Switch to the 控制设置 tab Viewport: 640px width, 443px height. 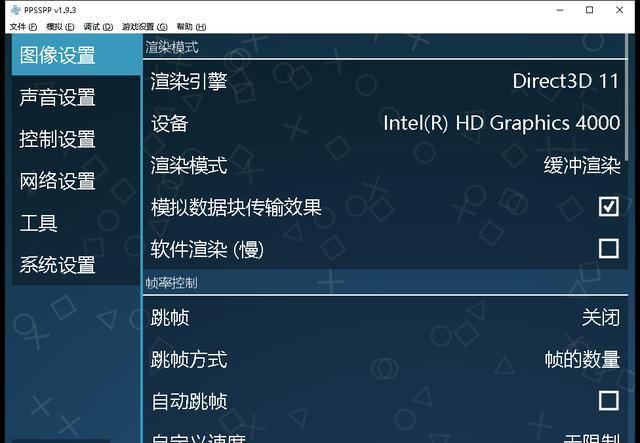click(76, 139)
